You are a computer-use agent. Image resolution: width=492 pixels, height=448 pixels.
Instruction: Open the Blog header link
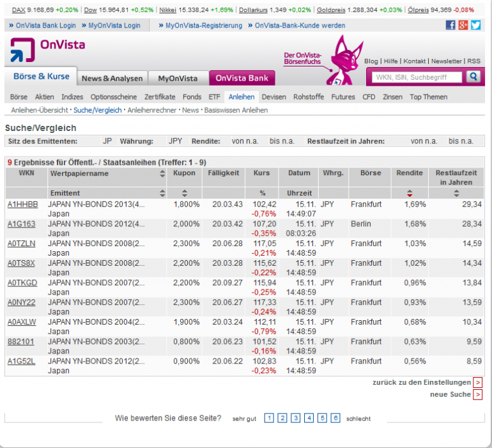point(371,61)
